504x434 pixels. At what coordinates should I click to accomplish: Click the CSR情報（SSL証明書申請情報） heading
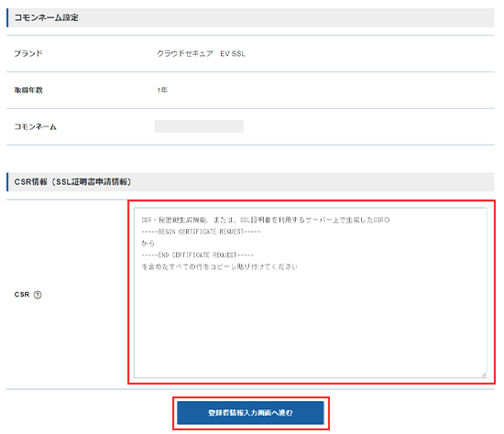click(72, 182)
